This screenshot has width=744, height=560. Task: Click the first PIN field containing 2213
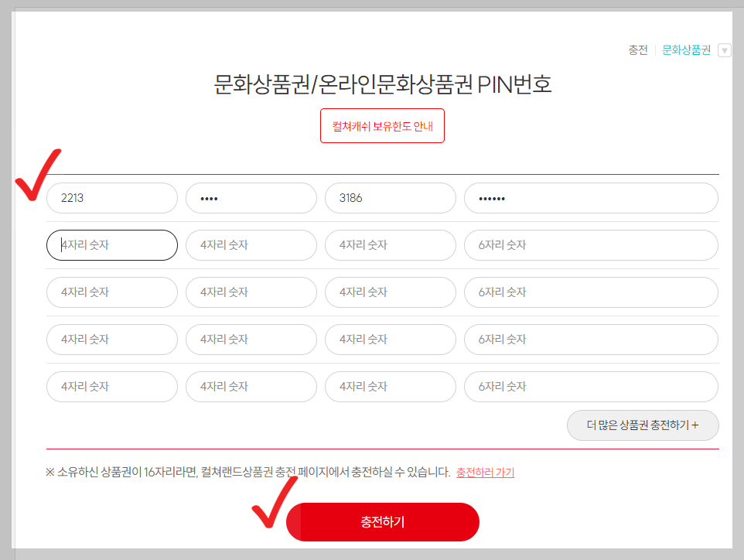112,198
